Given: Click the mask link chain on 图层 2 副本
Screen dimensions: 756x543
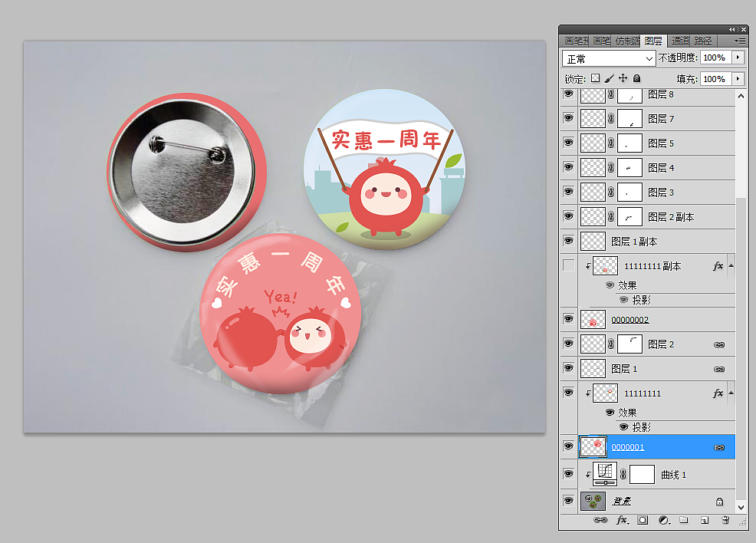Looking at the screenshot, I should (611, 216).
